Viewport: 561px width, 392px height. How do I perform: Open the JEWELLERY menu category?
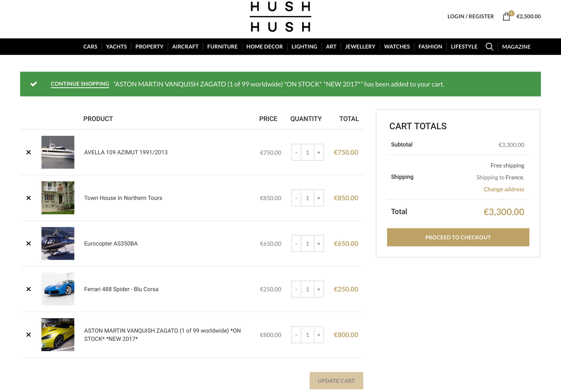pos(360,46)
